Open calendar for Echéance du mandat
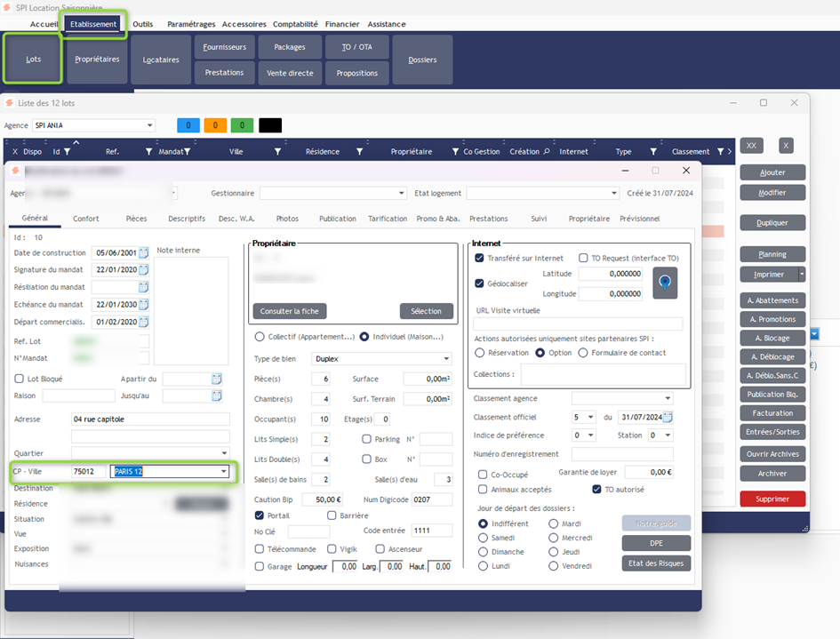 pyautogui.click(x=143, y=305)
